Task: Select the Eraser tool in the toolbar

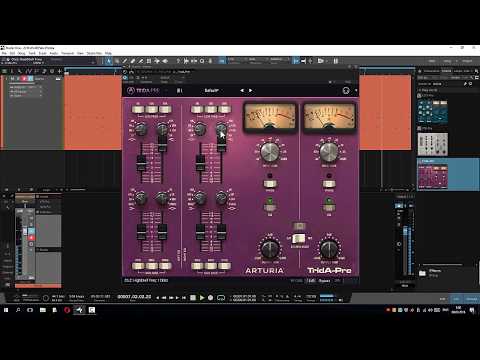Action: [133, 61]
